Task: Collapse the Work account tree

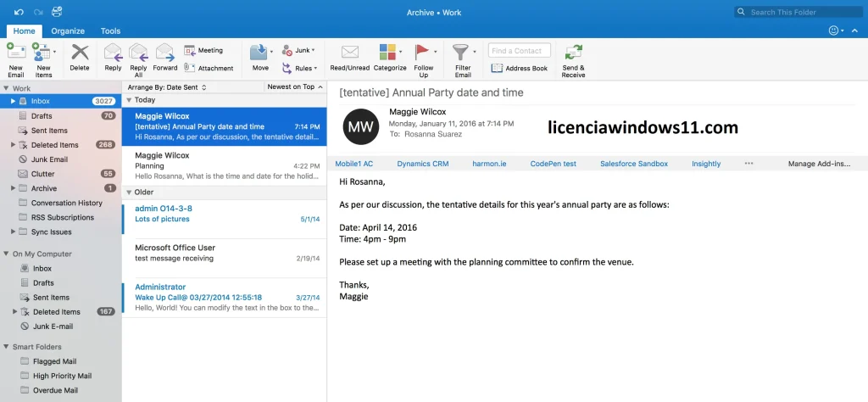Action: point(6,88)
